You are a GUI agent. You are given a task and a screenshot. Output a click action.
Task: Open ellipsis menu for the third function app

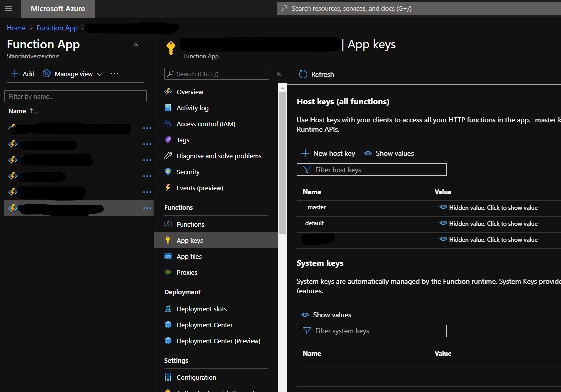(x=147, y=160)
